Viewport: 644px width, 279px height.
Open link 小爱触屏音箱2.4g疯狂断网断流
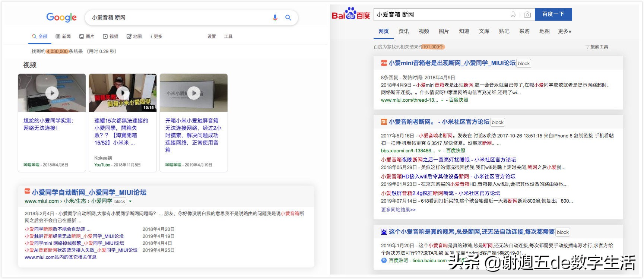pos(441,193)
